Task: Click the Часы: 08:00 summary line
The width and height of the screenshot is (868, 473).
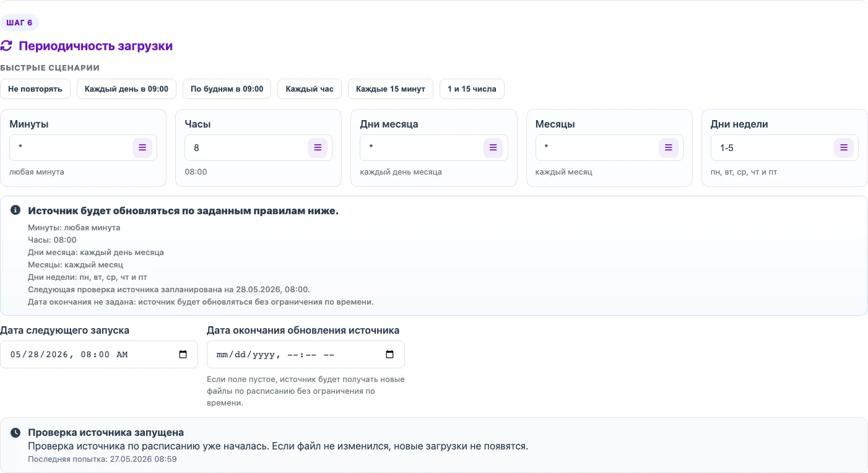Action: 52,240
